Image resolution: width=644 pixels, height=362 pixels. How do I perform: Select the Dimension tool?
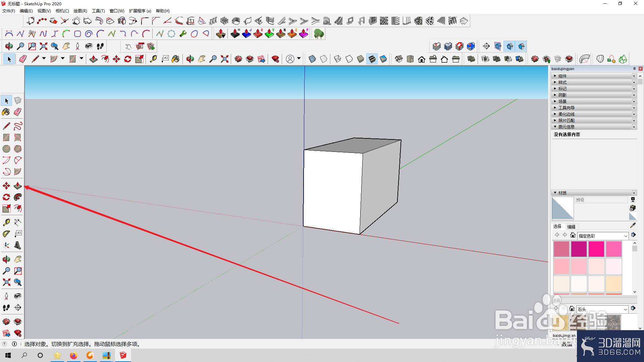coord(18,223)
